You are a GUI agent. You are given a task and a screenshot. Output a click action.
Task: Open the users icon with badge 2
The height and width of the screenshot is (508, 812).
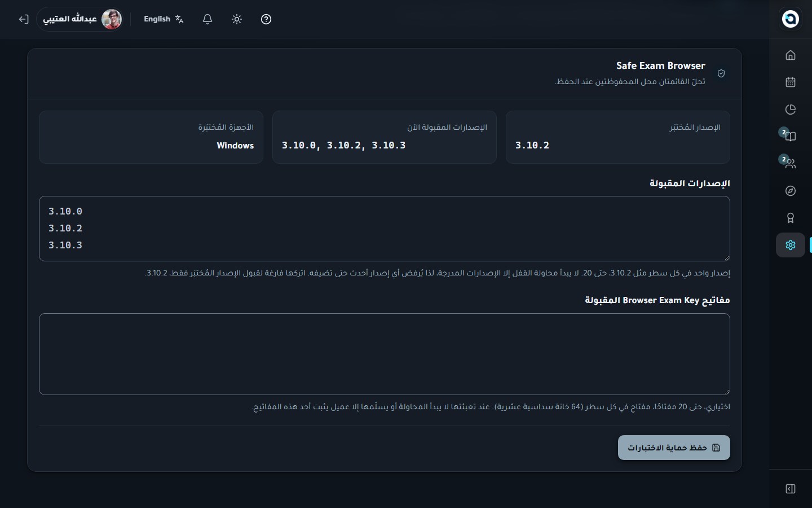click(790, 164)
